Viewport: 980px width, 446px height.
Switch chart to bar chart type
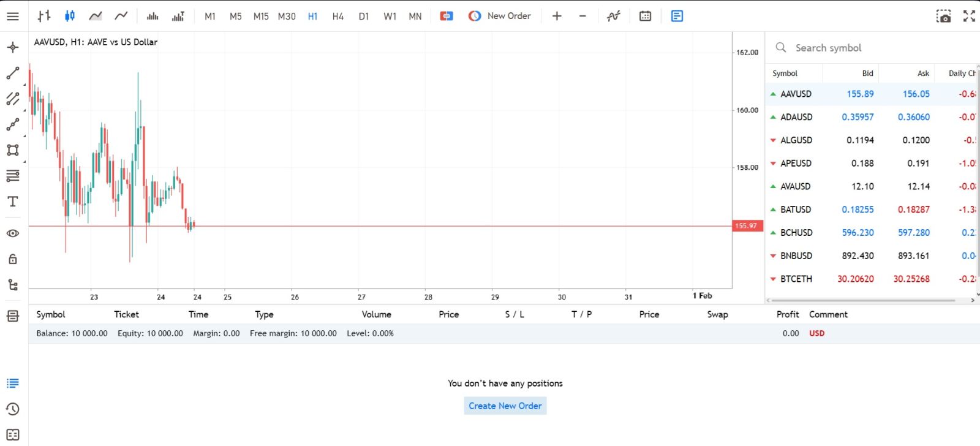click(x=44, y=17)
